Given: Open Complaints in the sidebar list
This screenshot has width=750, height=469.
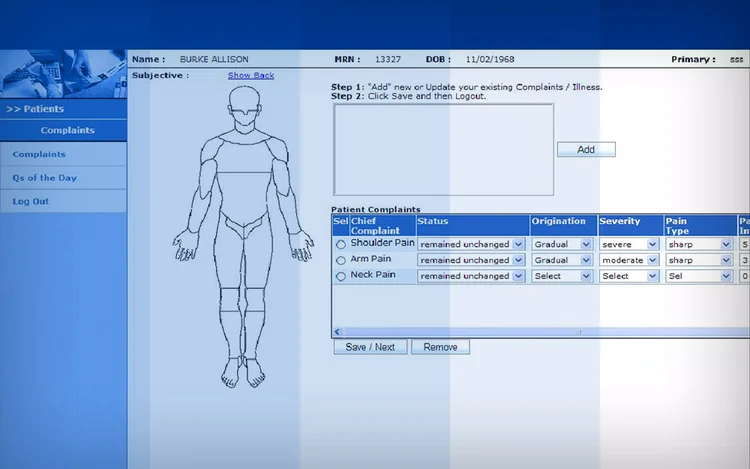Looking at the screenshot, I should coord(63,154).
